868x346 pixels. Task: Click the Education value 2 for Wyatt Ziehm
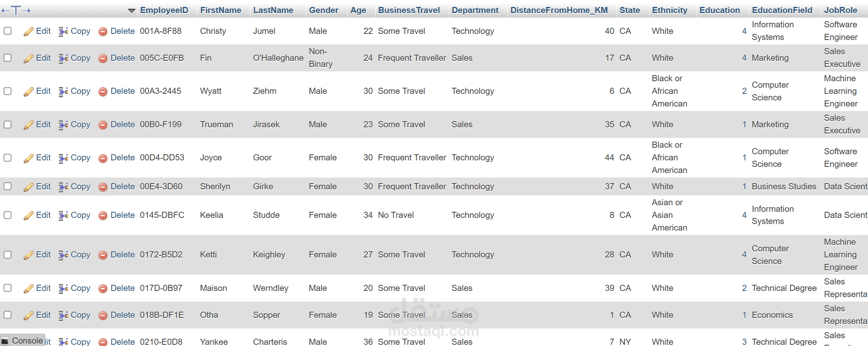point(744,91)
